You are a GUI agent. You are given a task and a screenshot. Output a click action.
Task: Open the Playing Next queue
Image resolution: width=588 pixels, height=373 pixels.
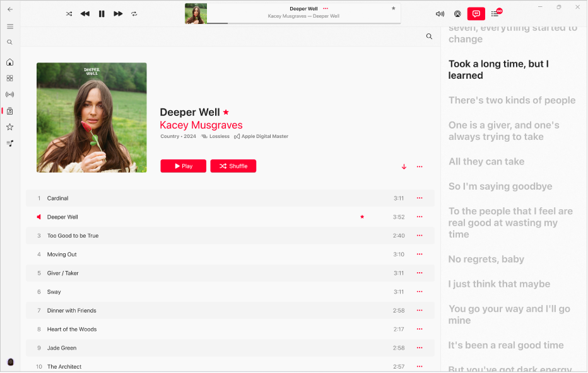[494, 13]
